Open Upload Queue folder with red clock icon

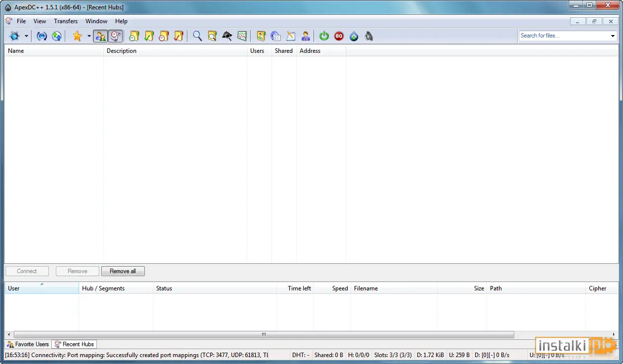point(164,36)
